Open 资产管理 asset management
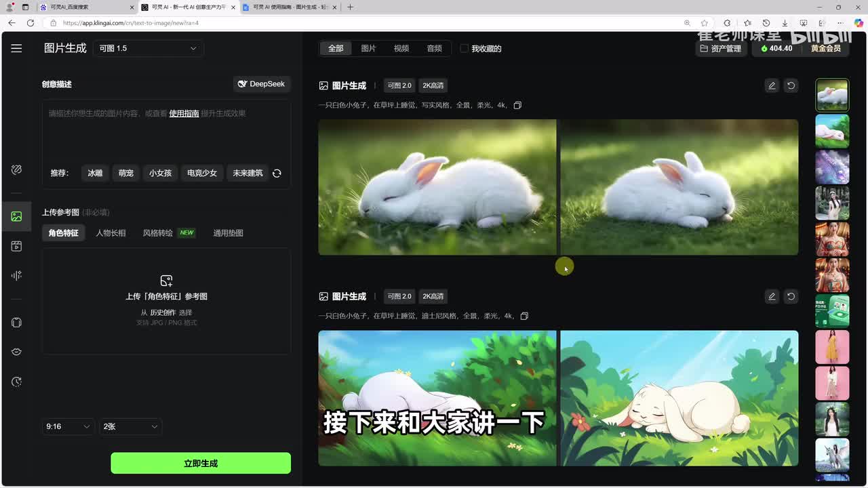The height and width of the screenshot is (488, 868). (722, 48)
